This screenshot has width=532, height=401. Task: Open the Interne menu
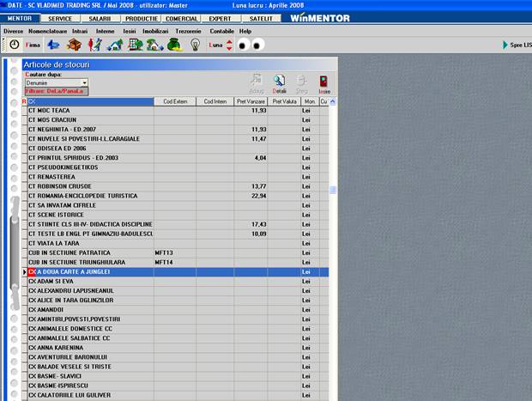106,31
